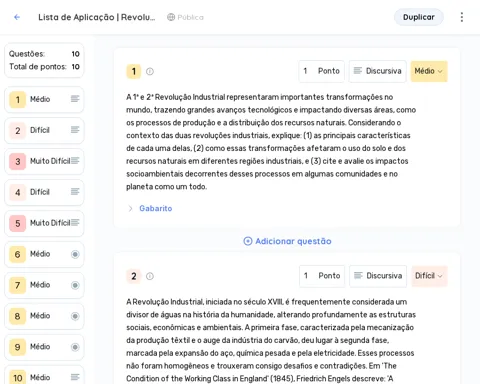Click multiple-choice icon in sidebar item 6
Image resolution: width=480 pixels, height=384 pixels.
pyautogui.click(x=75, y=254)
